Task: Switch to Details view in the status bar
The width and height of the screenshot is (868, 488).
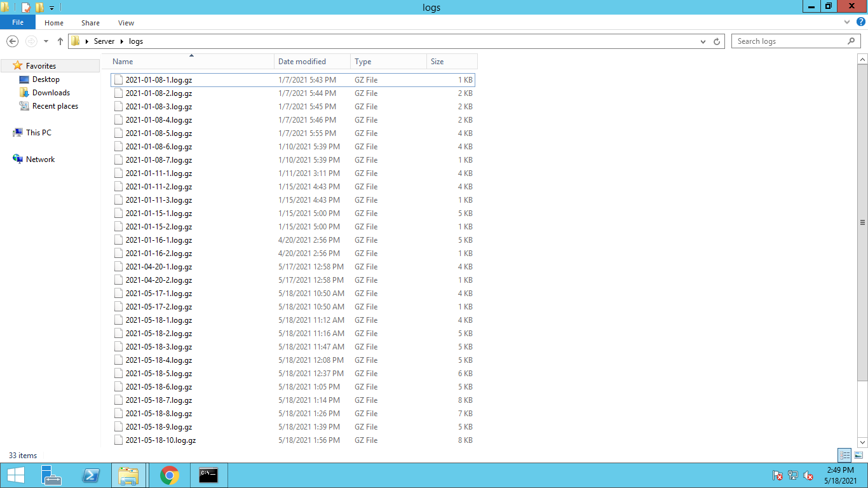Action: click(x=844, y=455)
